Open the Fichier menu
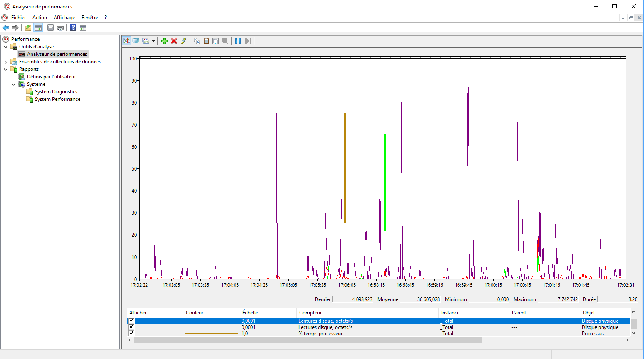The height and width of the screenshot is (359, 644). point(18,18)
